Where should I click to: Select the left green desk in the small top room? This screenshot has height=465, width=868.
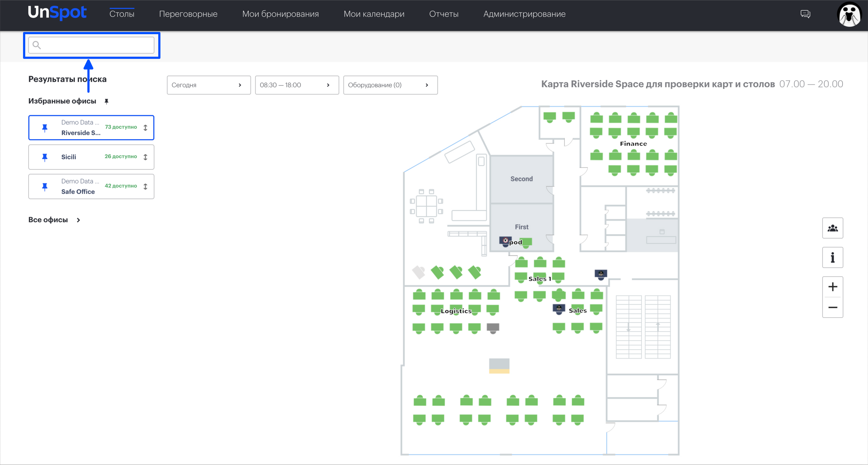pos(549,117)
